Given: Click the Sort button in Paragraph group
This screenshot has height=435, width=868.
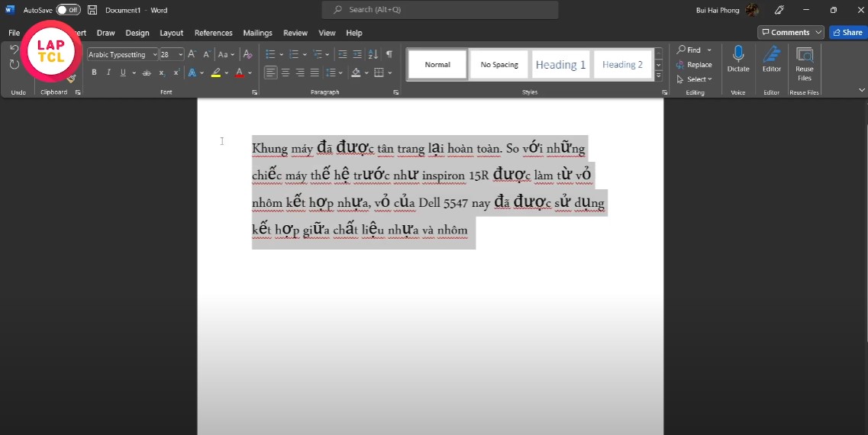Looking at the screenshot, I should (x=373, y=54).
